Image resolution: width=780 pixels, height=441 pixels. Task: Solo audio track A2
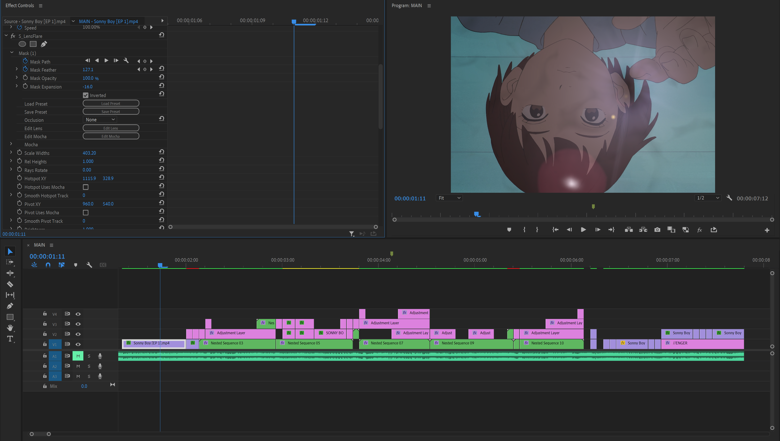coord(89,366)
